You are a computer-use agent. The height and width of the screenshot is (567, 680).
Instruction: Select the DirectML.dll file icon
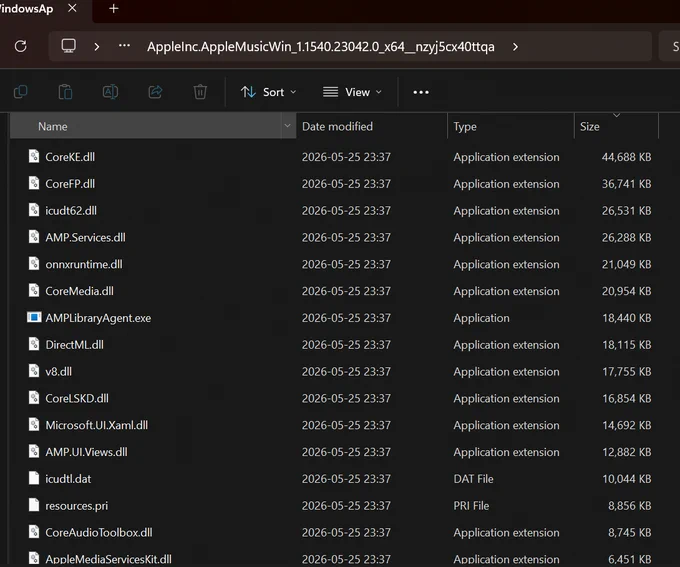coord(34,344)
